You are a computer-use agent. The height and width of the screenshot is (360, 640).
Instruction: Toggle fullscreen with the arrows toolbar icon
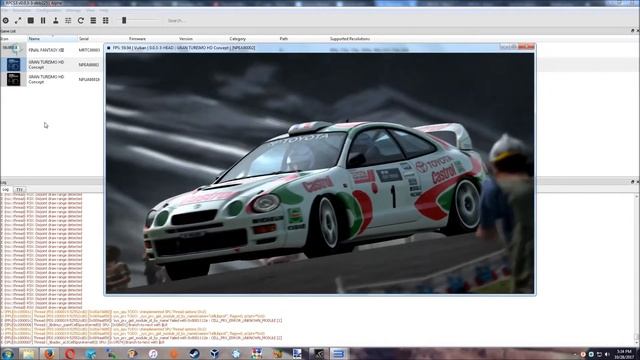(x=18, y=20)
